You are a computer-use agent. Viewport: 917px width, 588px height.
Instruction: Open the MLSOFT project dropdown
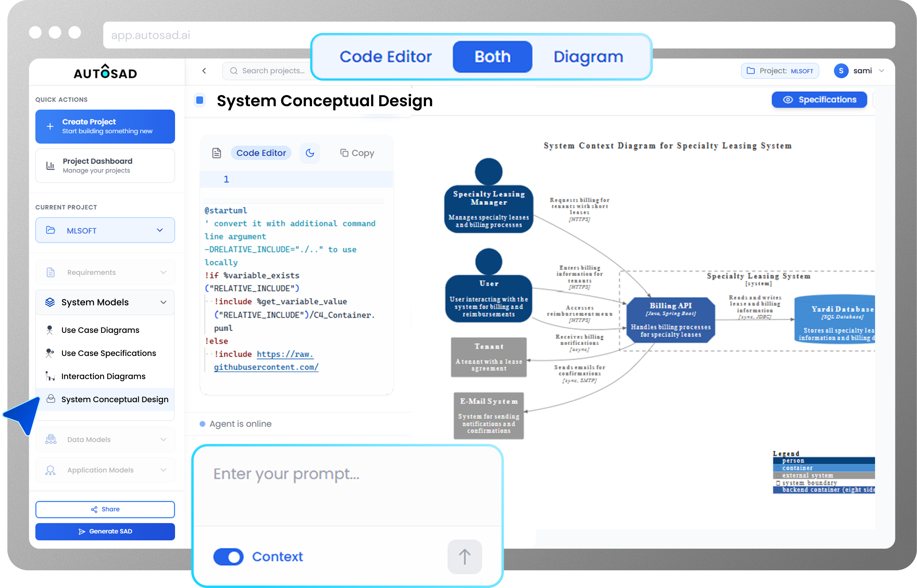[x=105, y=230]
